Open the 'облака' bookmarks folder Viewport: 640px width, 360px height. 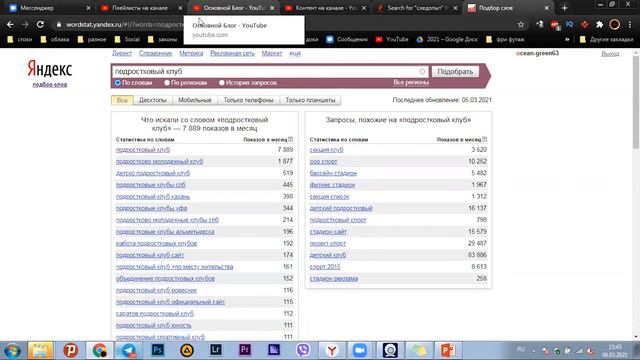coord(55,40)
